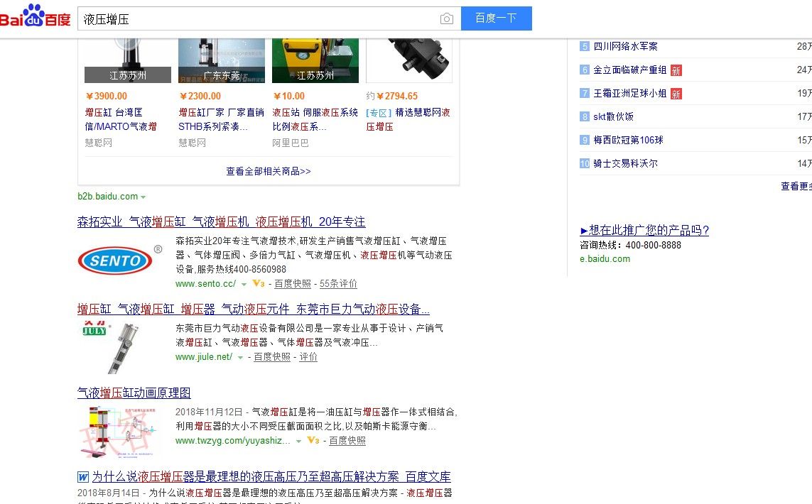The width and height of the screenshot is (812, 504).
Task: Open the ¥2300.00 广东东莞 product image
Action: click(222, 60)
